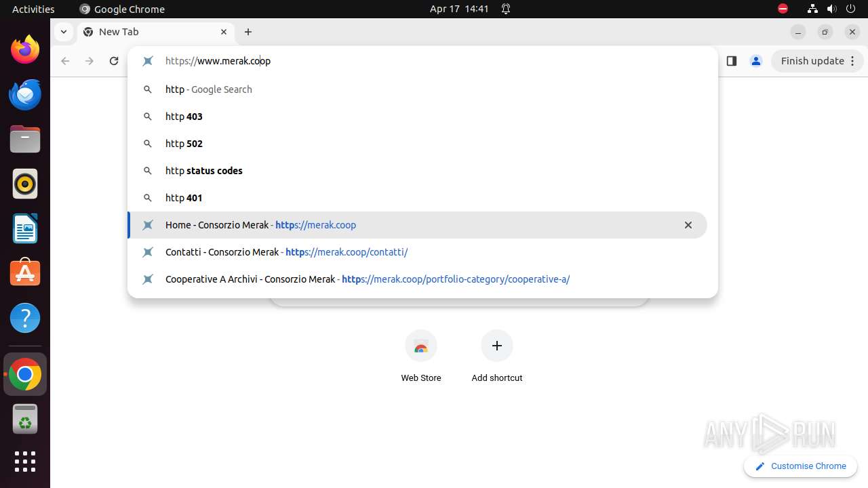This screenshot has width=868, height=488.
Task: Go back to previous page
Action: pyautogui.click(x=65, y=61)
